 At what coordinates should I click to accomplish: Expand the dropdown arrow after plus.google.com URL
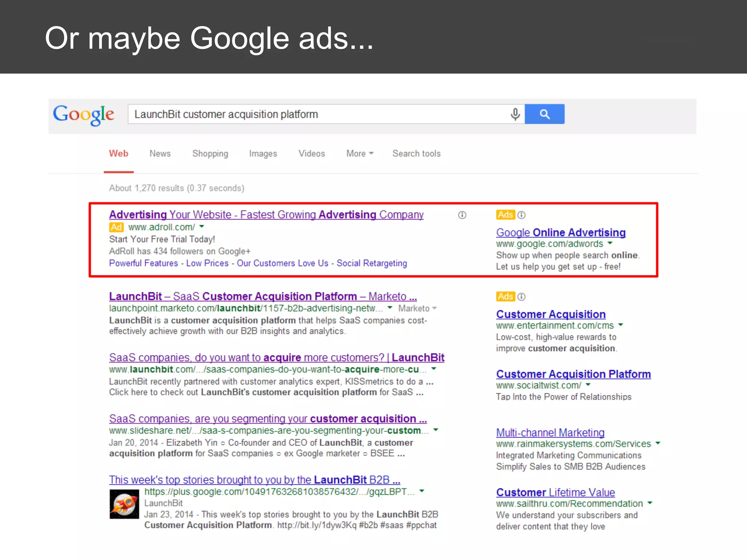pos(422,491)
